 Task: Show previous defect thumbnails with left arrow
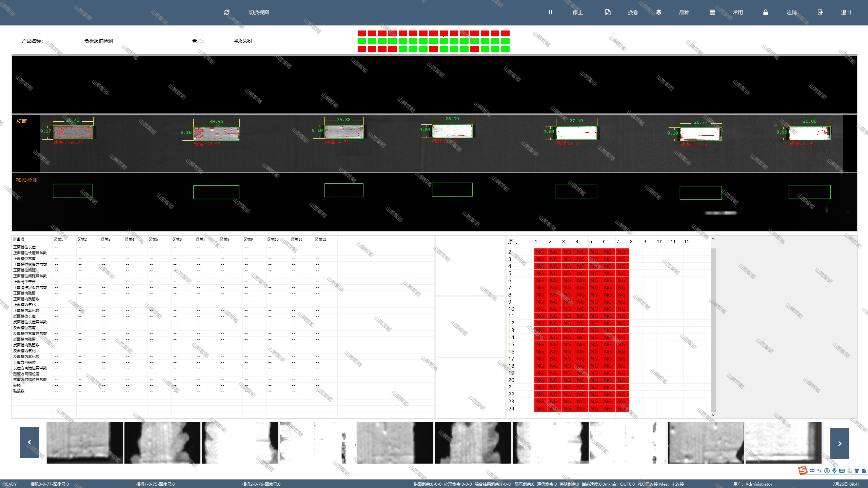29,442
